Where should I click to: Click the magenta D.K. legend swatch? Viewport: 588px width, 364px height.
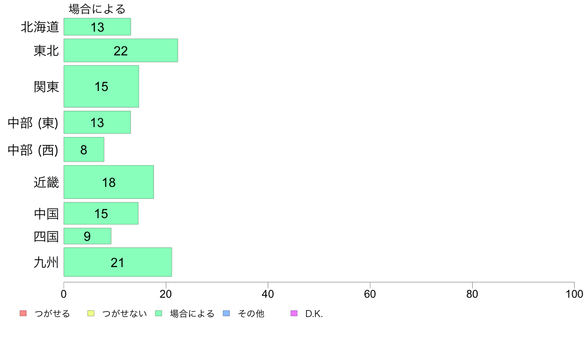coord(294,314)
